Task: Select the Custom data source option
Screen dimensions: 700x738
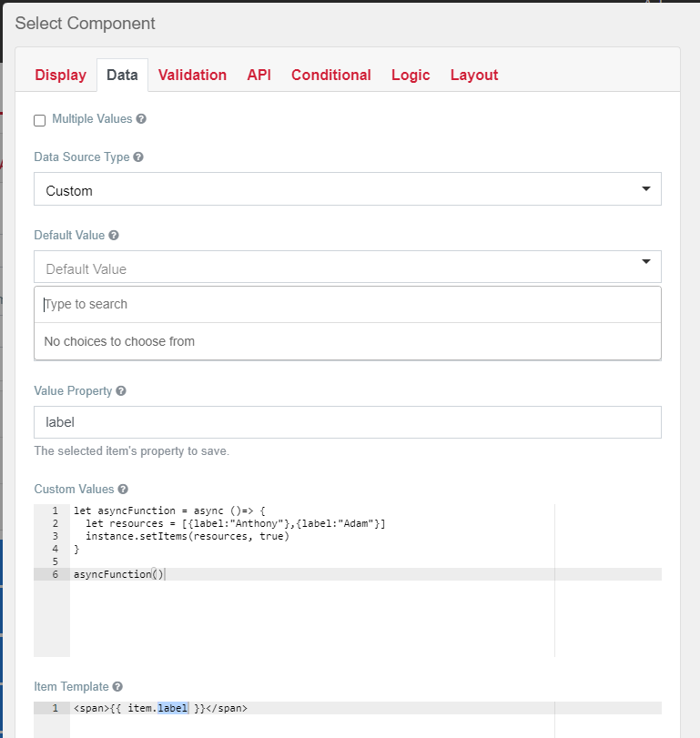Action: tap(346, 188)
